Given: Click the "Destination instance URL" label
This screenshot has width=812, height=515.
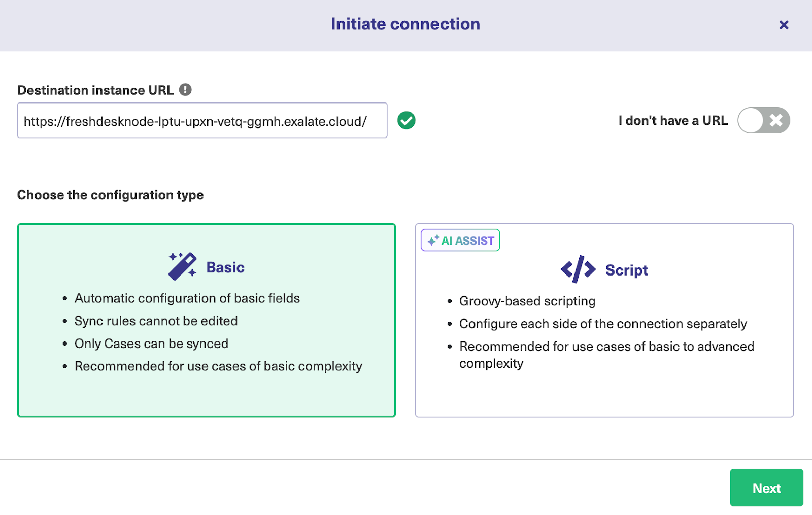Looking at the screenshot, I should click(x=95, y=90).
